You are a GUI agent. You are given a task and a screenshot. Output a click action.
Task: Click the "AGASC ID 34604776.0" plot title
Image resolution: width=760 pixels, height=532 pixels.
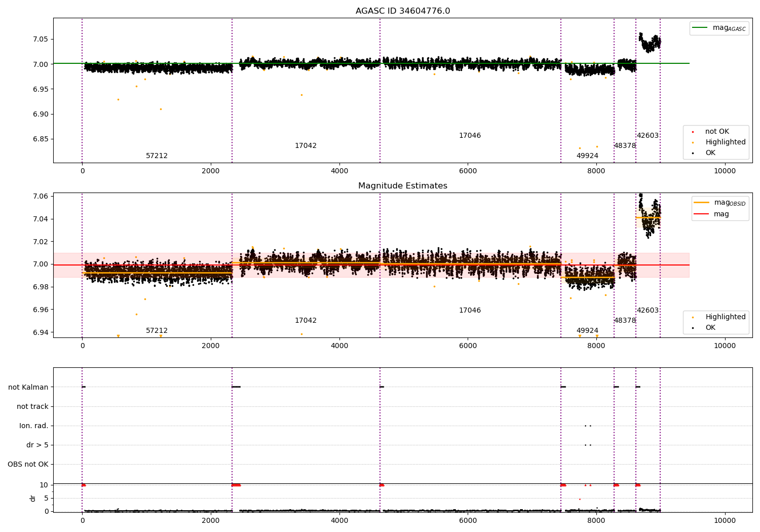coord(403,11)
